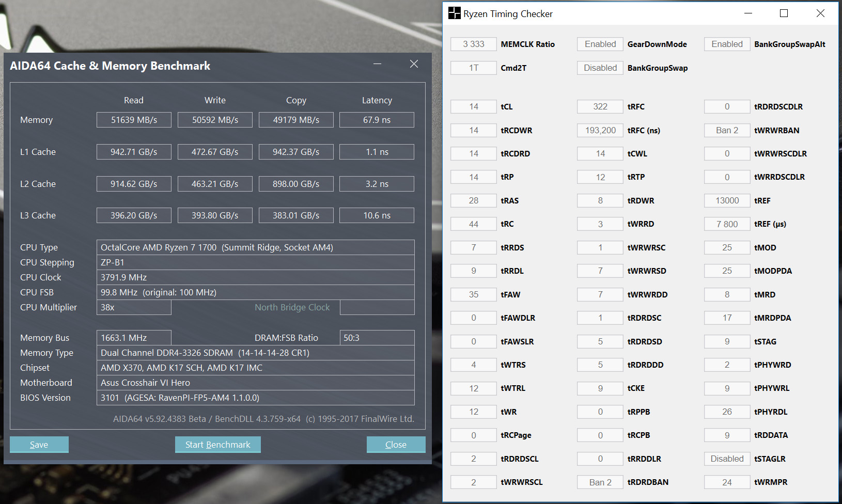
Task: Click the DRAM:FSB Ratio value 50:3
Action: coord(377,338)
